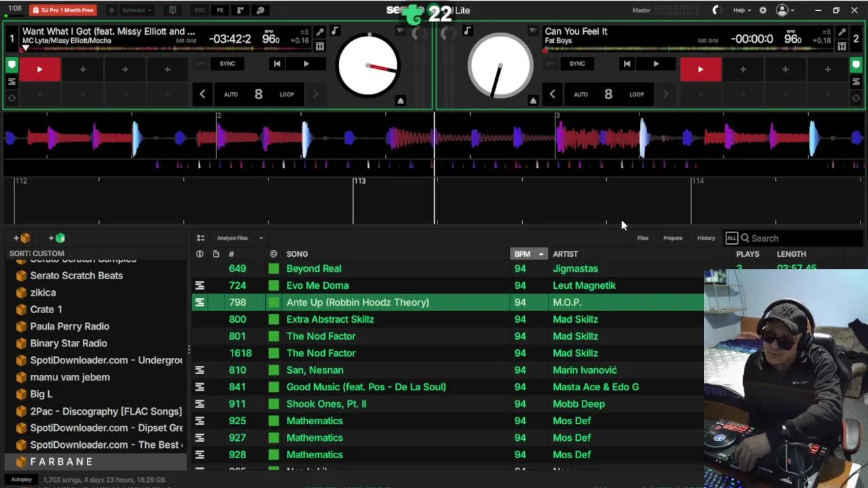The height and width of the screenshot is (488, 868).
Task: Focus the library Search field
Action: (x=802, y=238)
